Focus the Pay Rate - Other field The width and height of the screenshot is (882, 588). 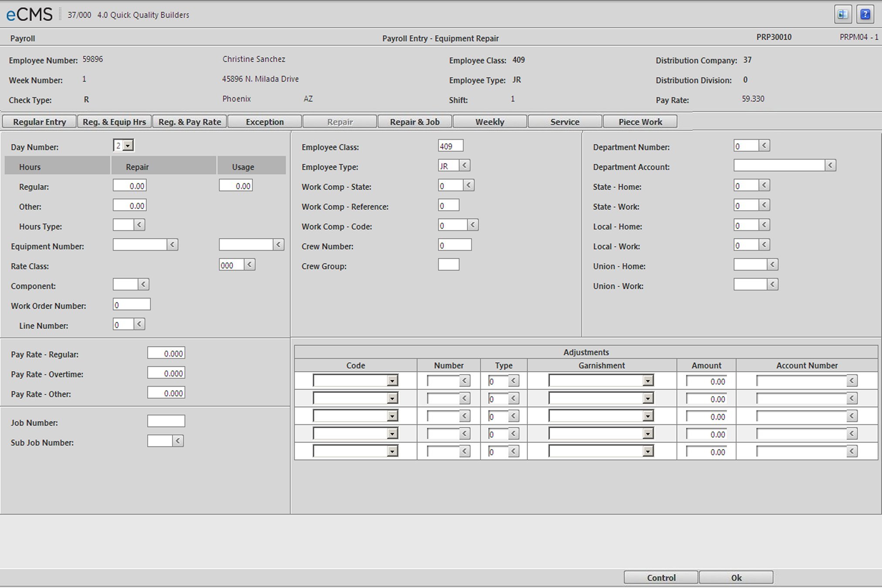[x=166, y=393]
